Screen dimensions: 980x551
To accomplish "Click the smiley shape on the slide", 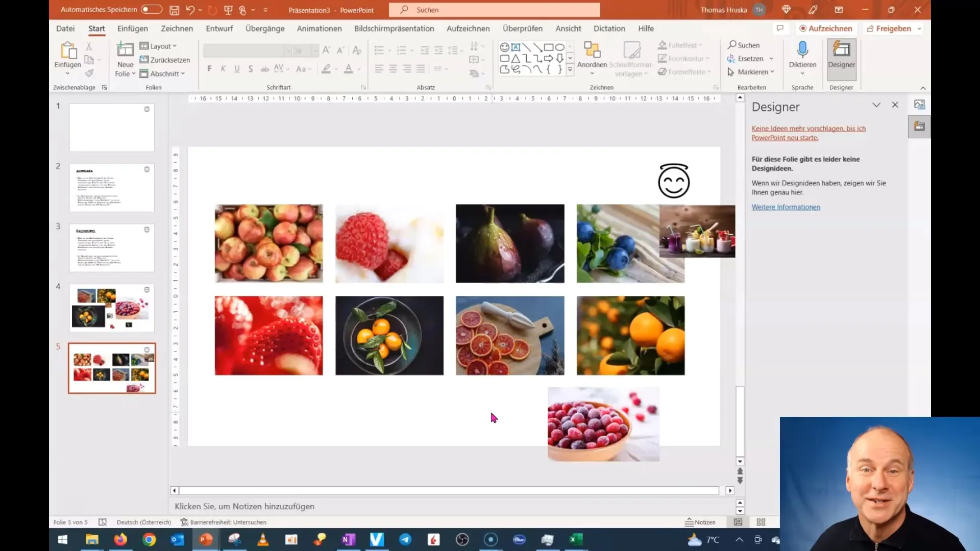I will [674, 181].
